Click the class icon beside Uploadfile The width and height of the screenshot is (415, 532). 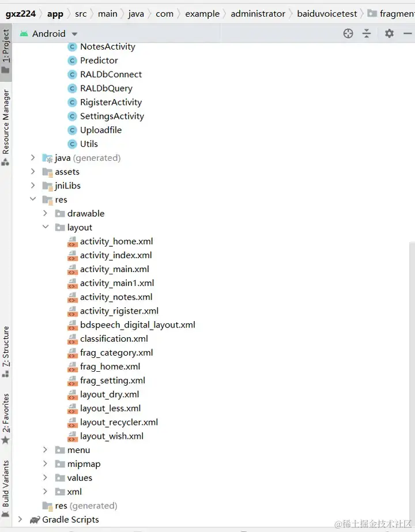(72, 130)
